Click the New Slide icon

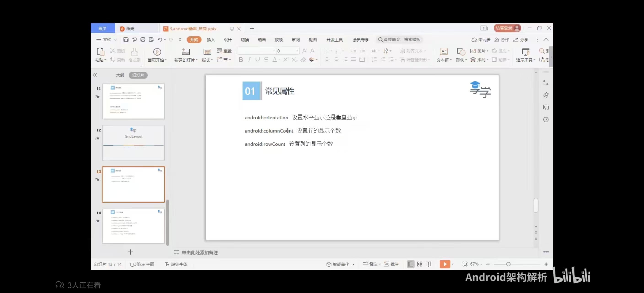(x=185, y=52)
